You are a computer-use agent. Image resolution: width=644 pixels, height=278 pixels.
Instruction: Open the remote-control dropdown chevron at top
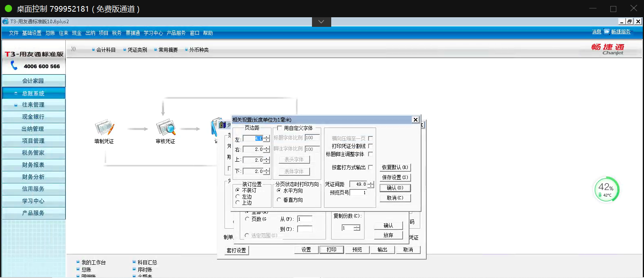click(x=321, y=22)
